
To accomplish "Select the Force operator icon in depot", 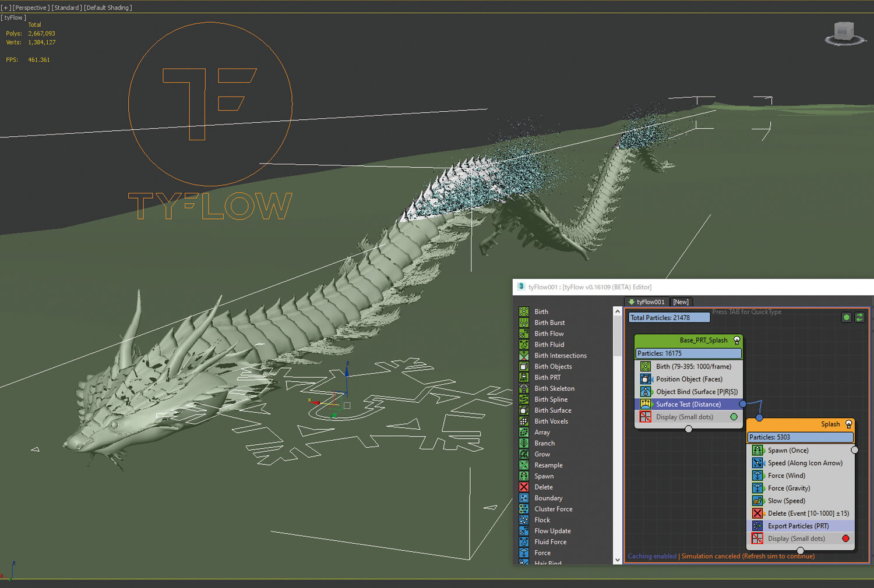I will tap(524, 553).
